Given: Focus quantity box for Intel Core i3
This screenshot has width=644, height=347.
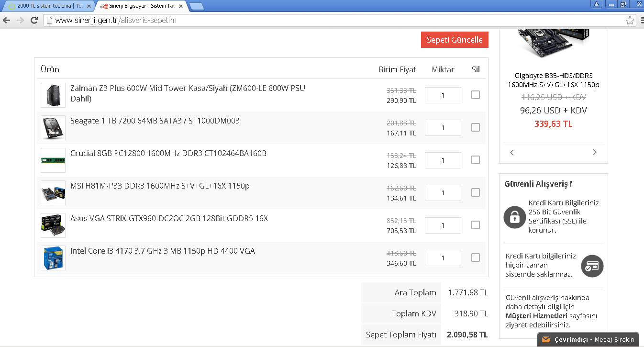Looking at the screenshot, I should [x=443, y=258].
